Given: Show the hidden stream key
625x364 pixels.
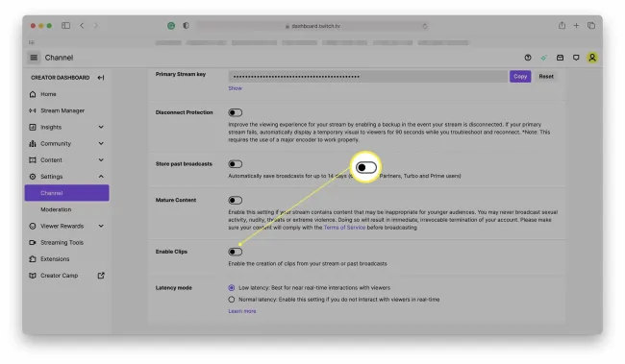Looking at the screenshot, I should pyautogui.click(x=236, y=88).
